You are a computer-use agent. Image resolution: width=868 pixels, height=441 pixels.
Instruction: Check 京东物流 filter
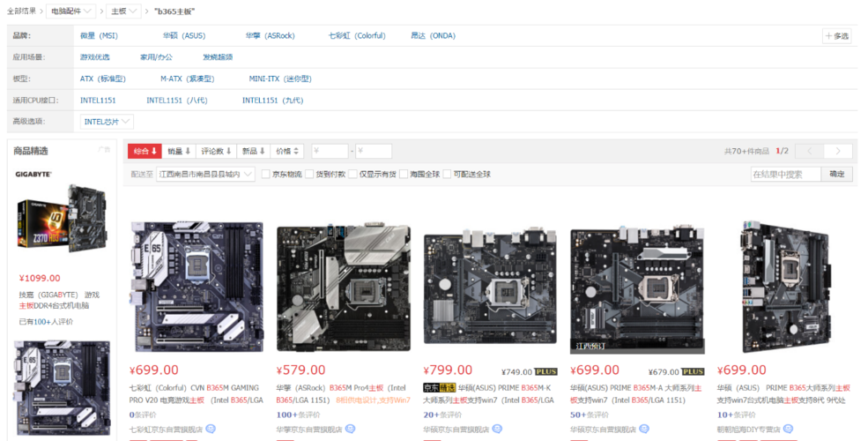click(x=266, y=174)
